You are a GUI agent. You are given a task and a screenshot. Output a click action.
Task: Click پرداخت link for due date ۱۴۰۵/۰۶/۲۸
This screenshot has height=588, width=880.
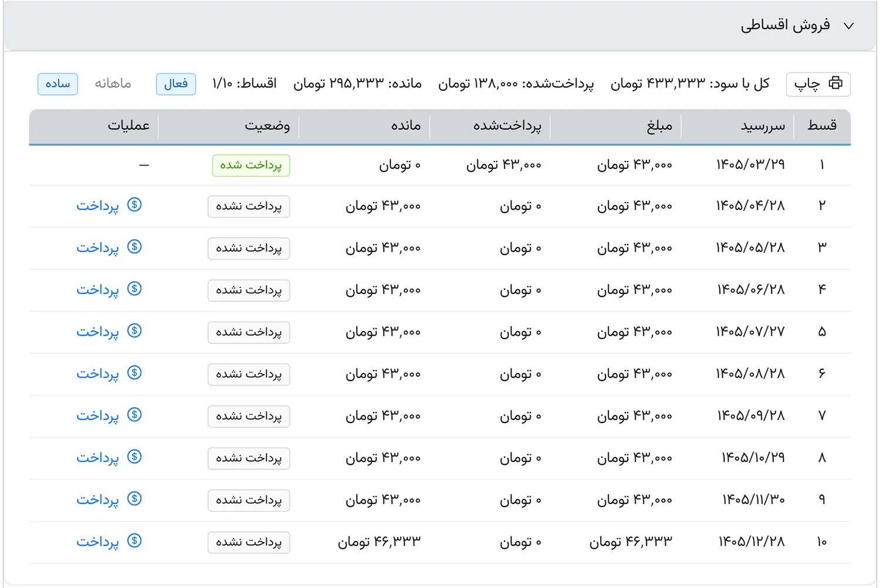click(97, 290)
